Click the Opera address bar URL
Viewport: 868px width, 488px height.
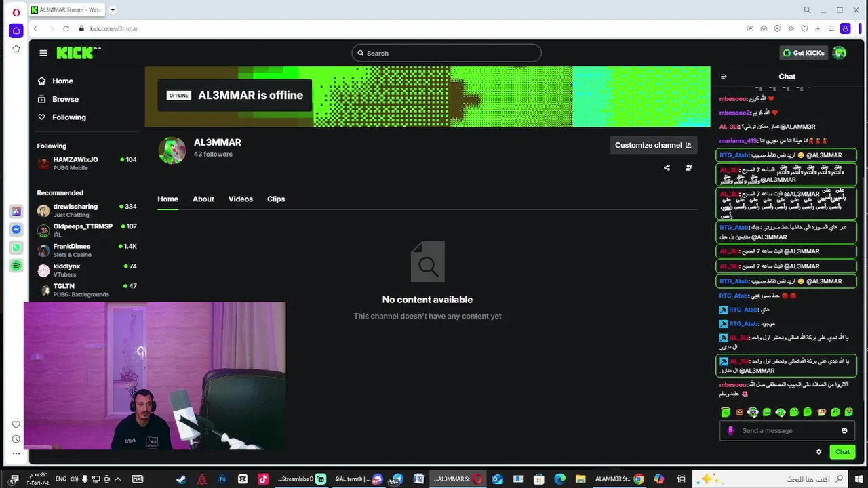pyautogui.click(x=114, y=28)
